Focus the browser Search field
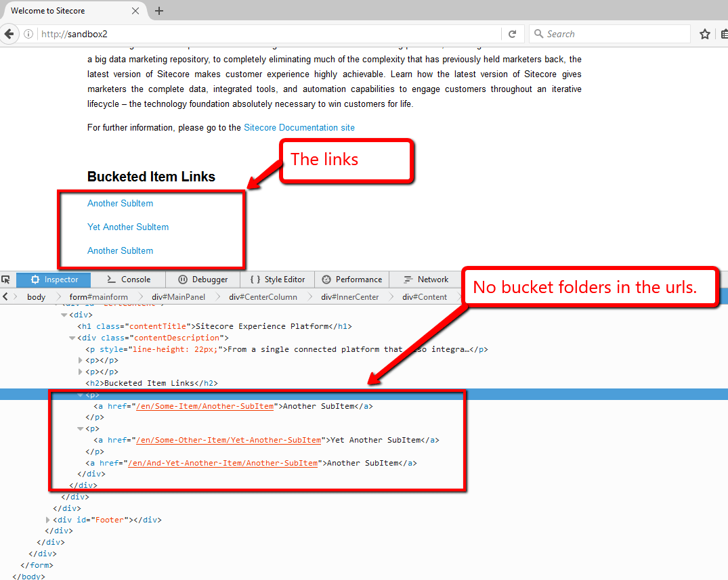This screenshot has height=580, width=728. pyautogui.click(x=609, y=34)
